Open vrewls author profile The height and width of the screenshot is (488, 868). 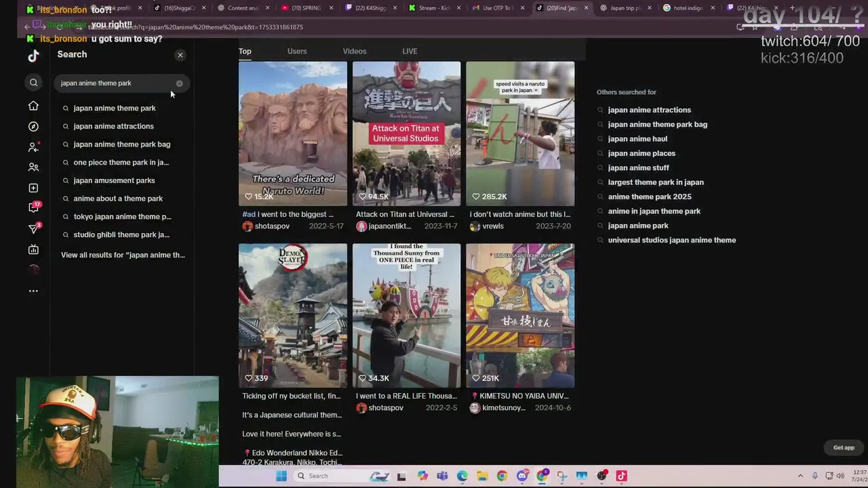pos(487,226)
